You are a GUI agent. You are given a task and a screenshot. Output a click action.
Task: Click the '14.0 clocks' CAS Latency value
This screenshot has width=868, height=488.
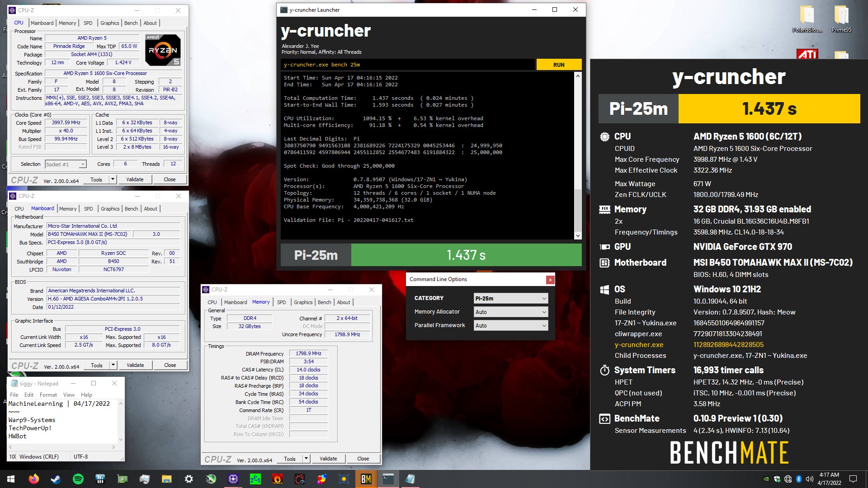coord(308,370)
